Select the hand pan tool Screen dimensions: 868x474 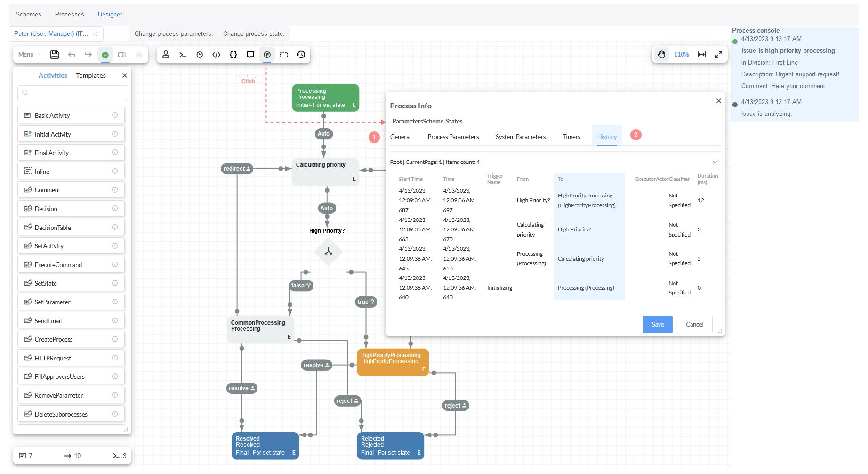pos(661,55)
